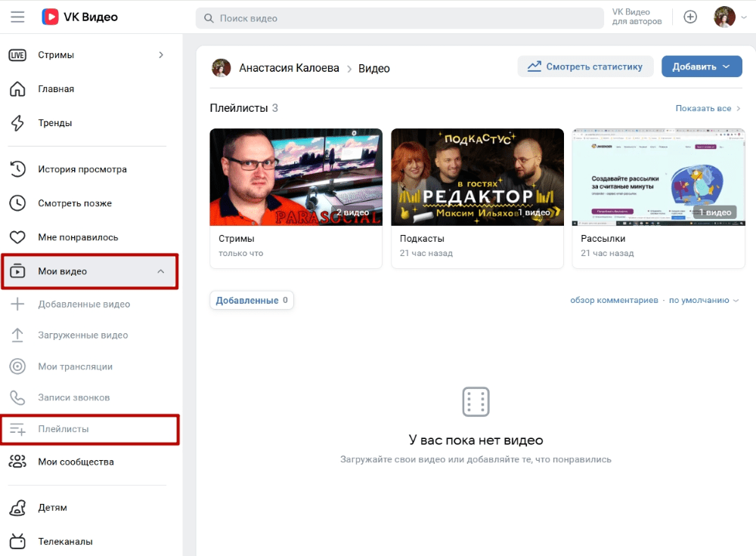
Task: Open Тренды lightning icon
Action: click(17, 123)
